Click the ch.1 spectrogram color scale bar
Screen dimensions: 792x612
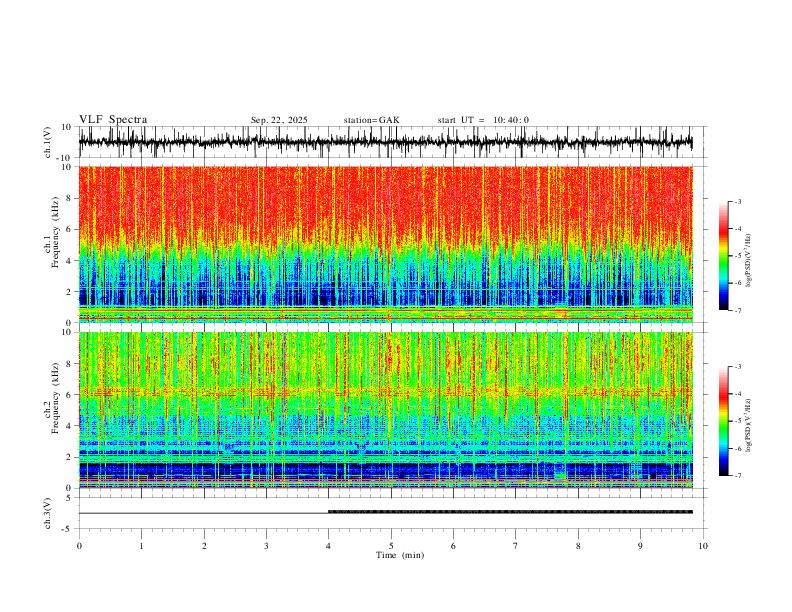[x=724, y=256]
